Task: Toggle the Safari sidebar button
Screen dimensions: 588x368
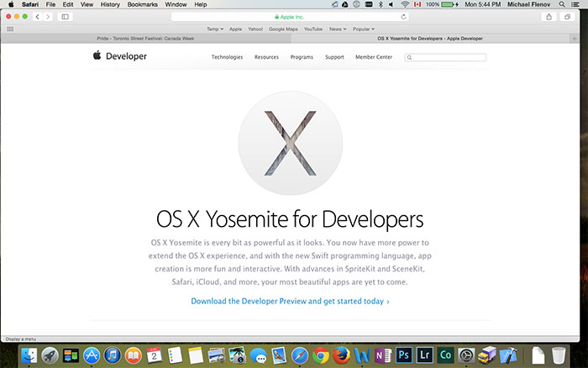Action: (66, 17)
